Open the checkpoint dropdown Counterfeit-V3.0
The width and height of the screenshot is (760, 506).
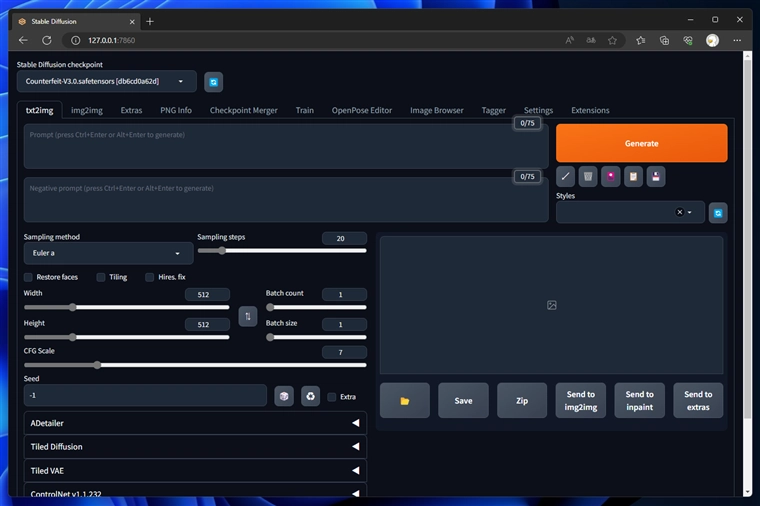[x=107, y=81]
